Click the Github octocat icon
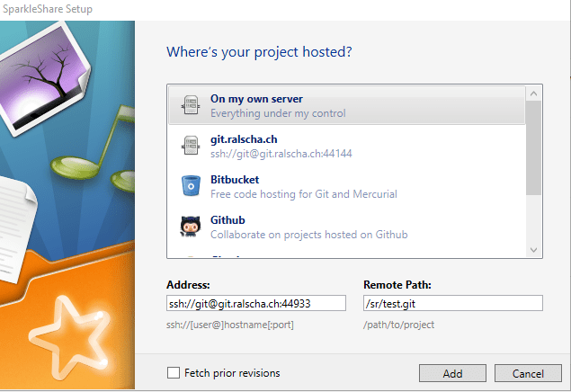 pyautogui.click(x=190, y=227)
